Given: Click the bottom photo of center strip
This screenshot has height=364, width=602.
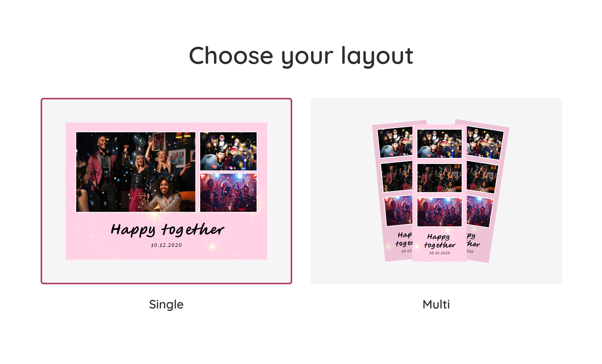Looking at the screenshot, I should (439, 212).
